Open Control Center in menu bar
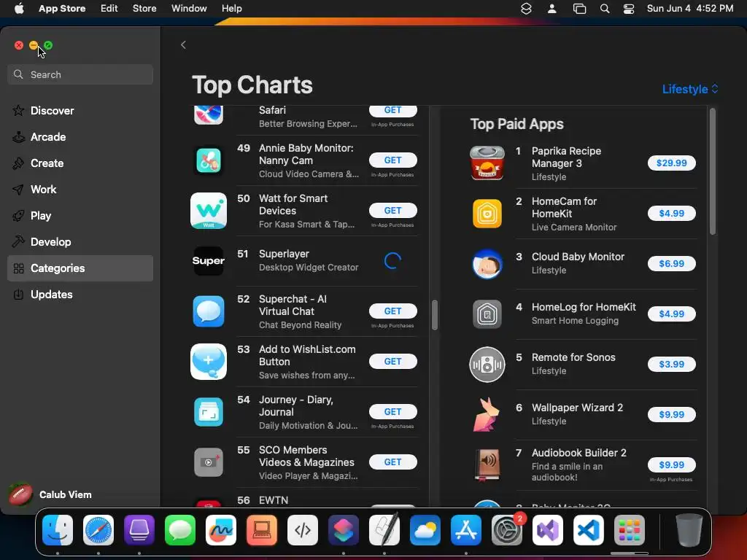This screenshot has width=747, height=560. [x=629, y=8]
